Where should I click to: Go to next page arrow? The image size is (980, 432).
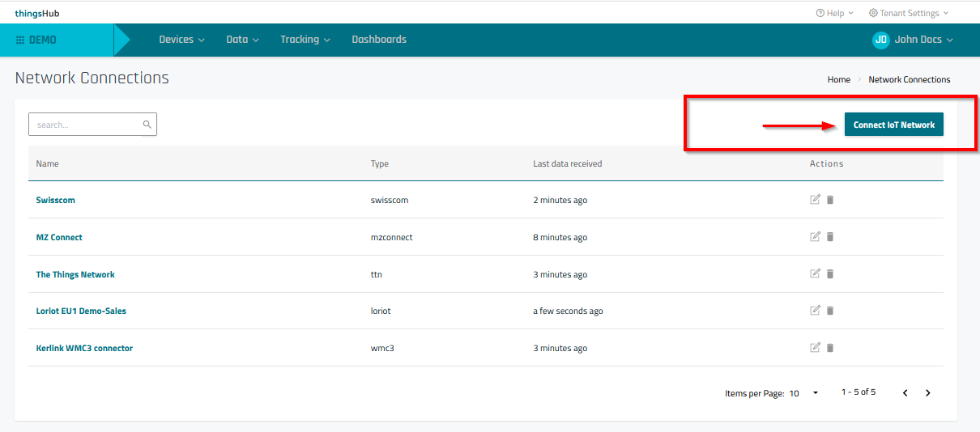928,393
